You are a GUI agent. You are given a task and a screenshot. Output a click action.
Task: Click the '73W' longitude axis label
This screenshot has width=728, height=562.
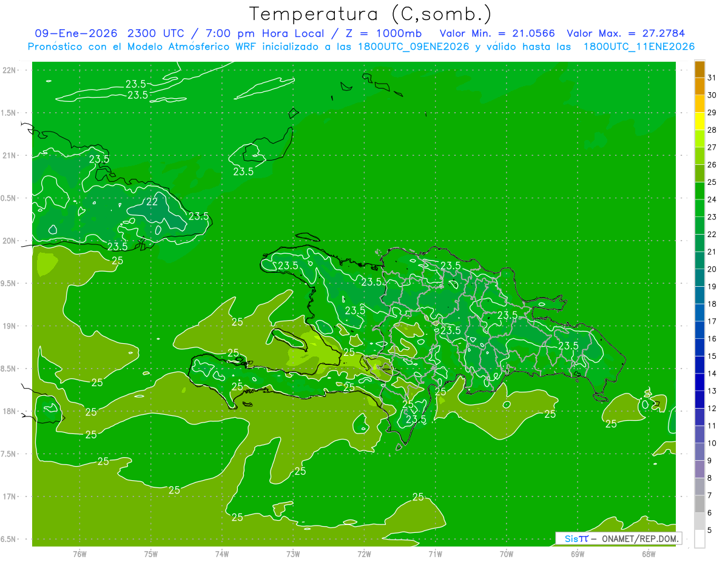tap(293, 554)
